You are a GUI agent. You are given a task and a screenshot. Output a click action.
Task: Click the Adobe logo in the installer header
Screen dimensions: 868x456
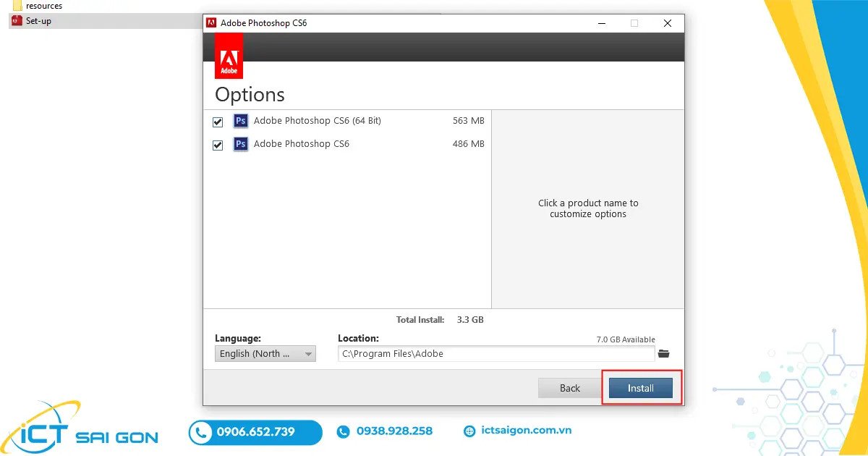point(229,55)
